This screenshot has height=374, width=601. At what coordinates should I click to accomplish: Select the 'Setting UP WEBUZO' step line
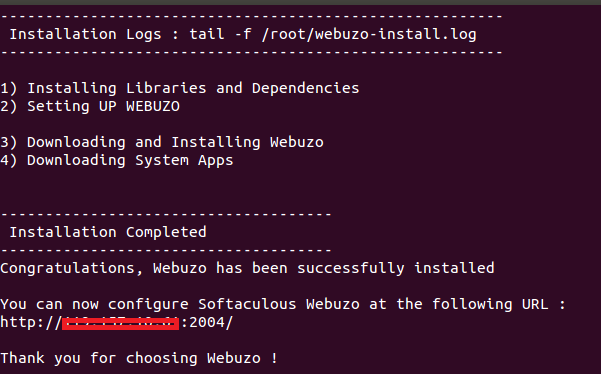[x=90, y=106]
